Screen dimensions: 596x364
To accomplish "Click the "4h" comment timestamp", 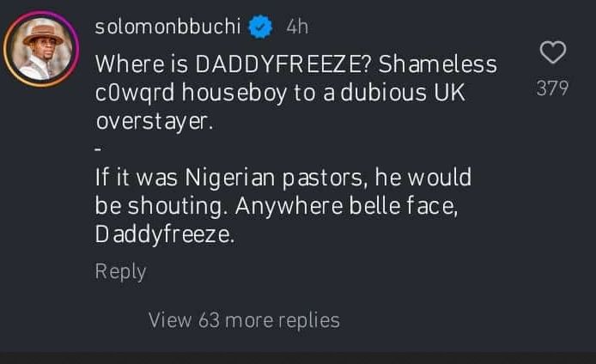I will point(296,27).
